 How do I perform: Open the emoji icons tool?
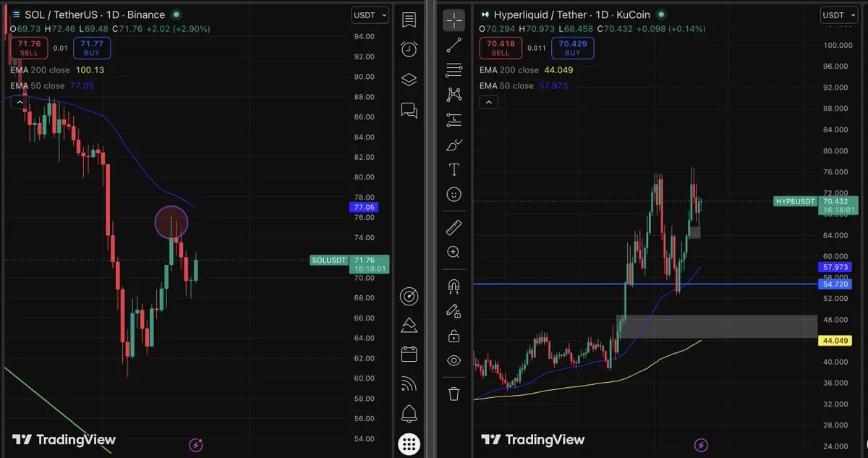point(454,194)
